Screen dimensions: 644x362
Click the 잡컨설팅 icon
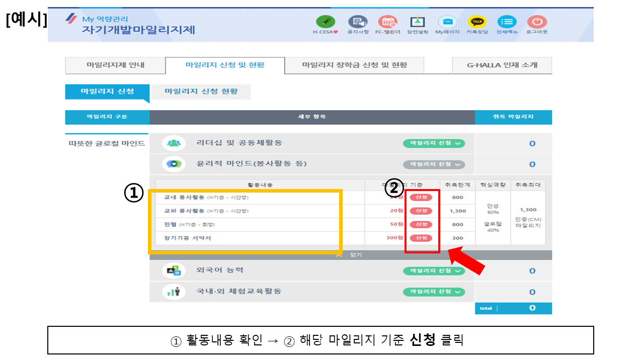click(417, 22)
